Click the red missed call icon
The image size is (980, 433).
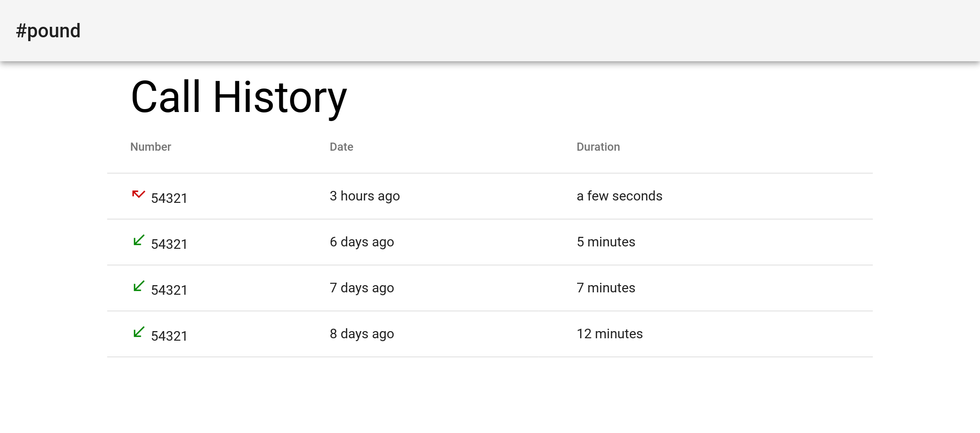tap(138, 194)
